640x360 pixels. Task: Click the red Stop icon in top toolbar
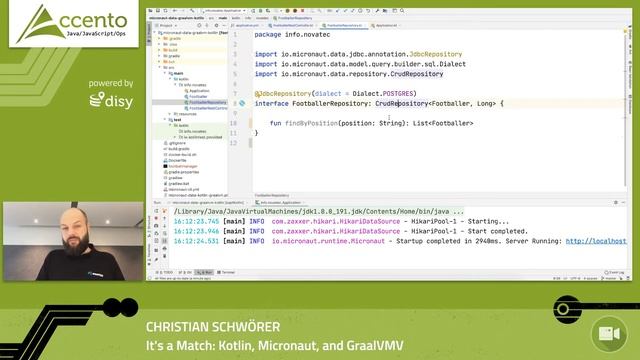[303, 11]
